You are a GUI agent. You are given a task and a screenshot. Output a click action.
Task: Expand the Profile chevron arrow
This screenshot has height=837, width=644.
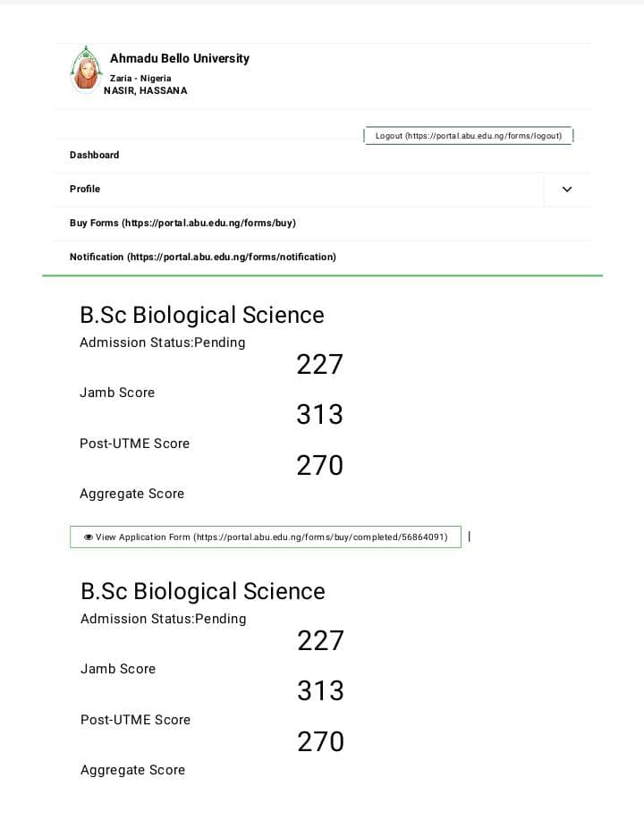click(566, 190)
